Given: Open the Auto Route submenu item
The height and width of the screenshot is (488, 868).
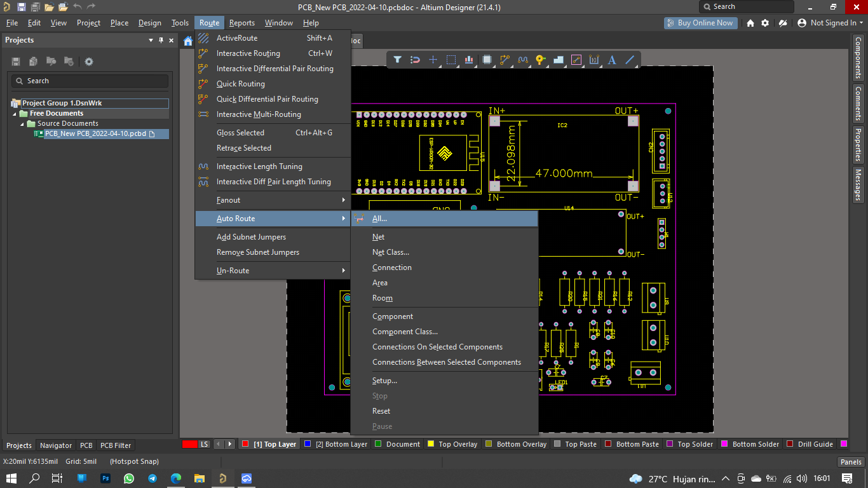Looking at the screenshot, I should (x=273, y=219).
